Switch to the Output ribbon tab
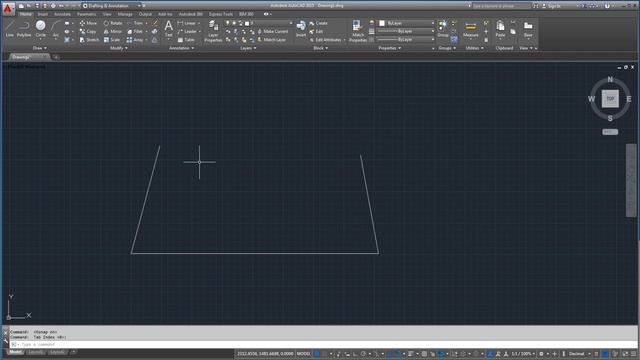Viewport: 640px width, 360px height. (145, 14)
